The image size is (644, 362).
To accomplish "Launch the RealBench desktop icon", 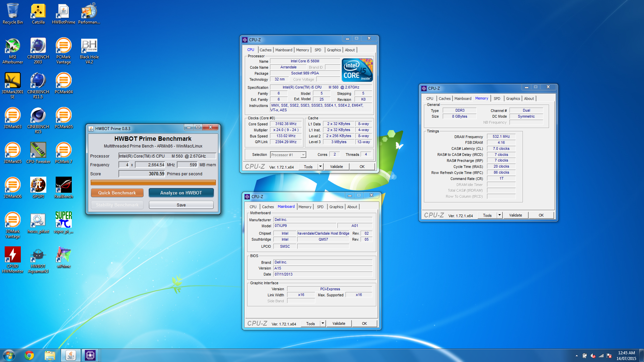I will (63, 188).
